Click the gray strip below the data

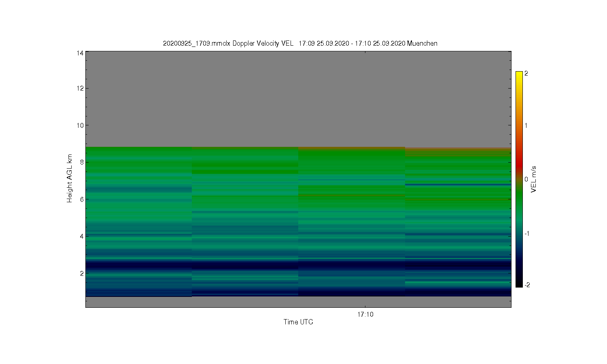point(298,302)
